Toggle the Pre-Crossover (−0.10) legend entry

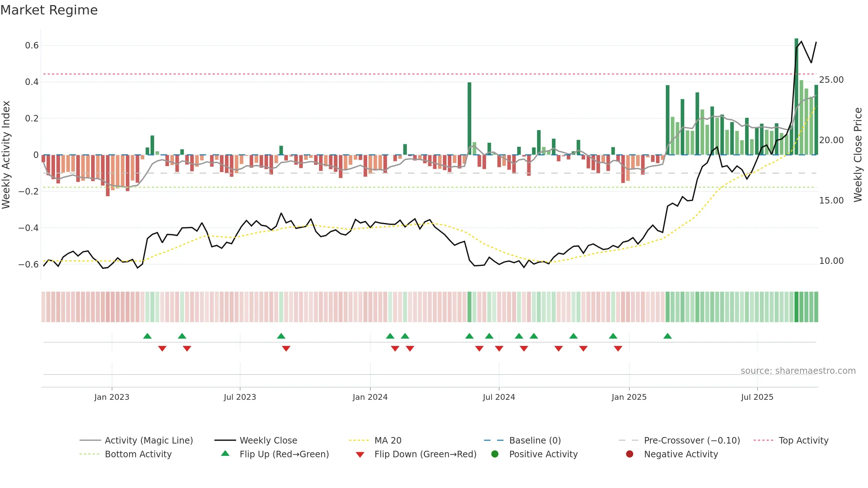click(679, 440)
